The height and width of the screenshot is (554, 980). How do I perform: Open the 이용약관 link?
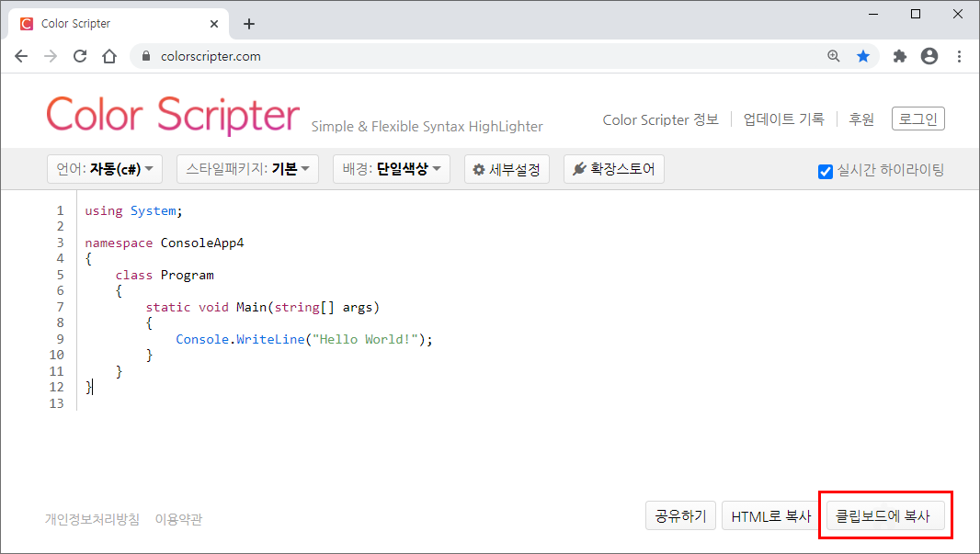click(x=178, y=519)
